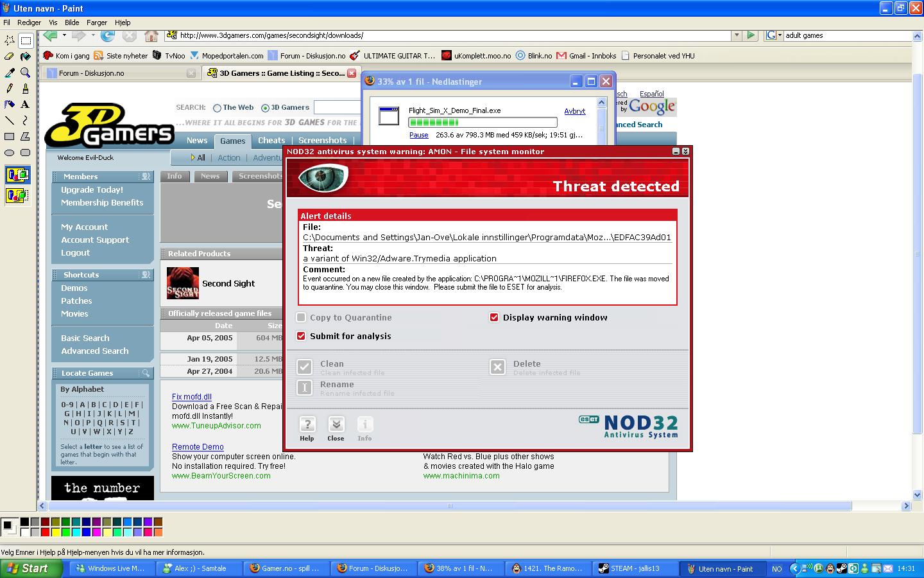924x578 pixels.
Task: Switch to STEAM - jallis13 in taskbar
Action: click(x=636, y=568)
